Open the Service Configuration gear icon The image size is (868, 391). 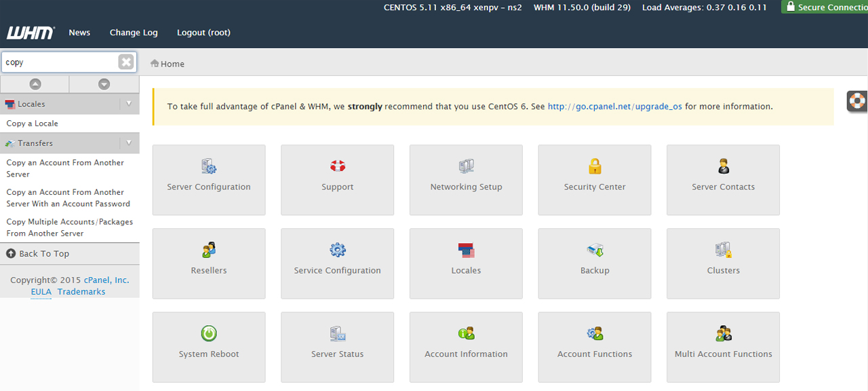point(338,250)
